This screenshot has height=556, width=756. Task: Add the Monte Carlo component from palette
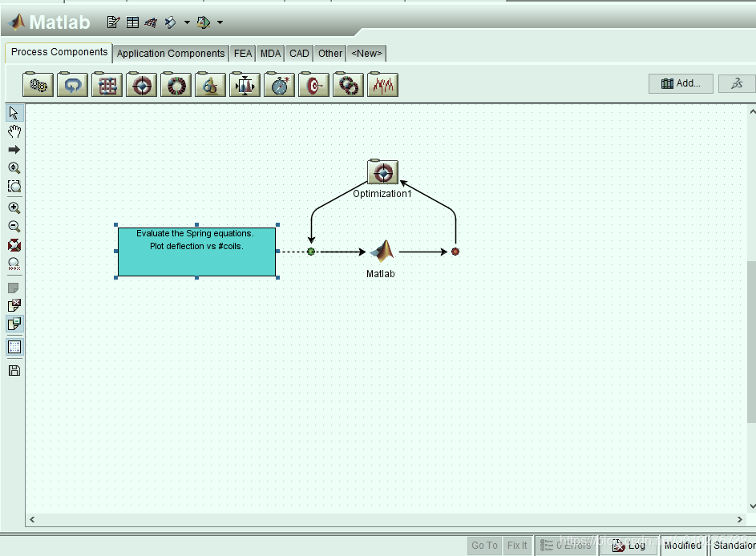[176, 85]
